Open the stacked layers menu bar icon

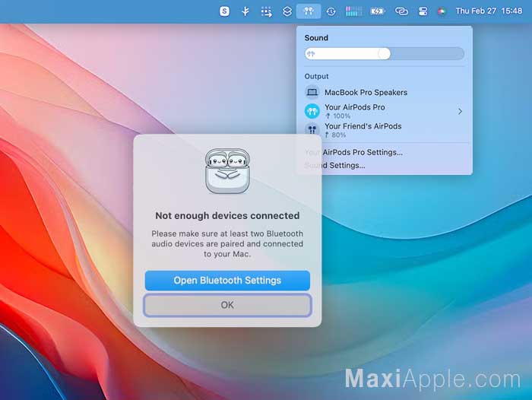pos(287,11)
